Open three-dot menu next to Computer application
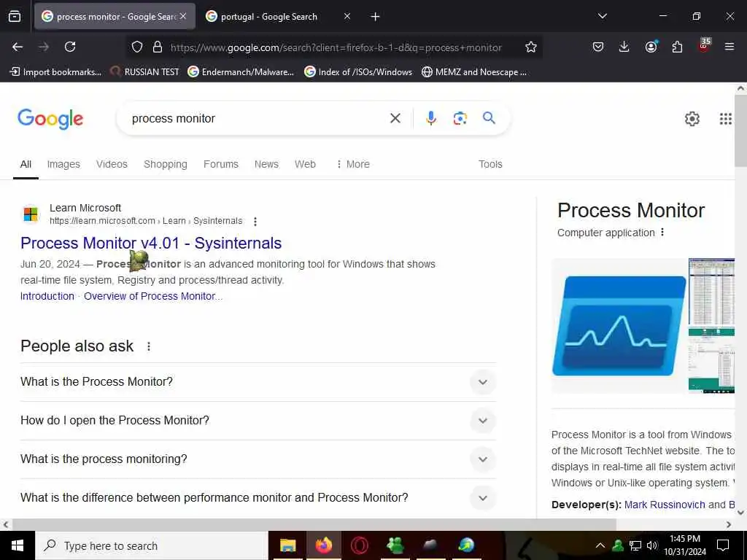 pos(662,232)
